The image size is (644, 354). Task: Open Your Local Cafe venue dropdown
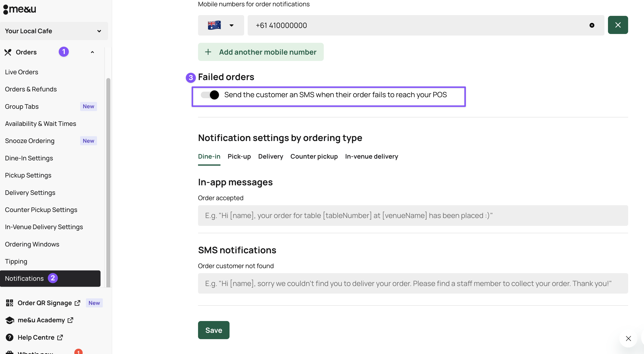54,31
